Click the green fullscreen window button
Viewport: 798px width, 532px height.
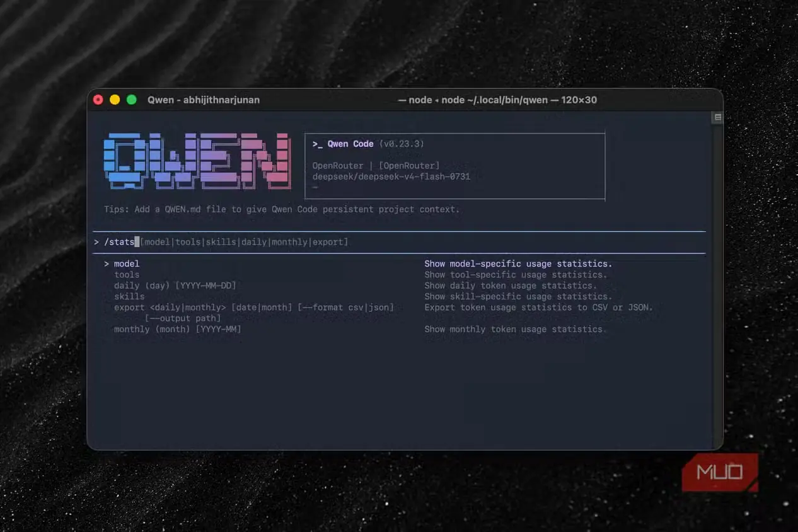(132, 100)
